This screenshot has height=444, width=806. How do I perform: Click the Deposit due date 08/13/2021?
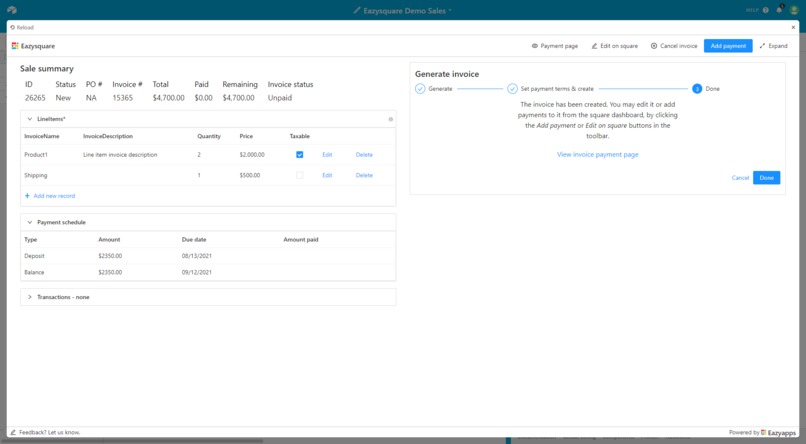pyautogui.click(x=196, y=256)
